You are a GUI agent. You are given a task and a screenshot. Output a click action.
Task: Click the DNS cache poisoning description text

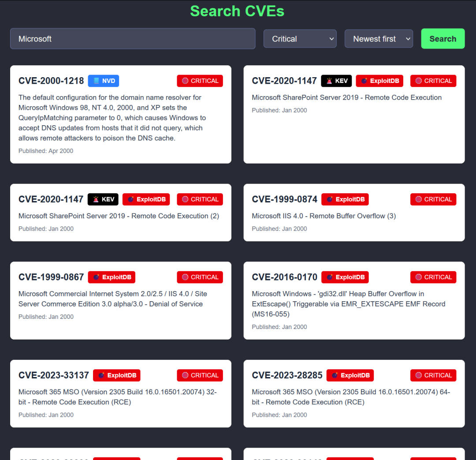point(112,118)
